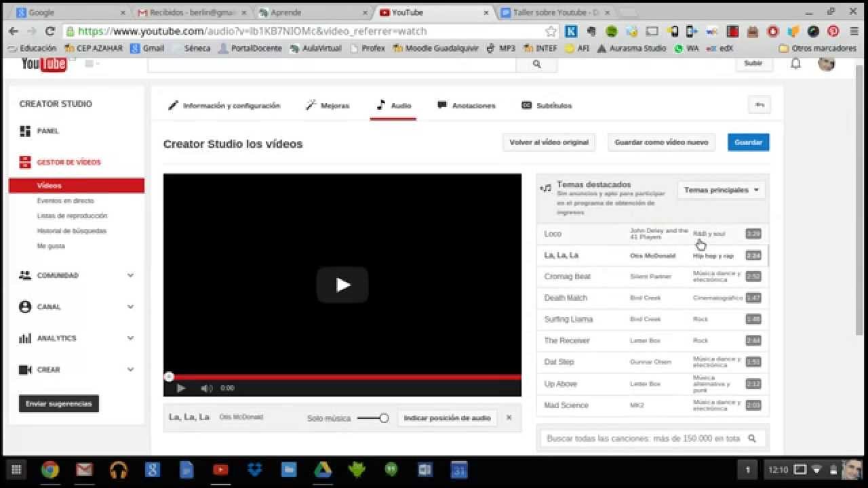Click Guardar como vídeo nuevo
Image resolution: width=868 pixels, height=488 pixels.
pos(661,142)
